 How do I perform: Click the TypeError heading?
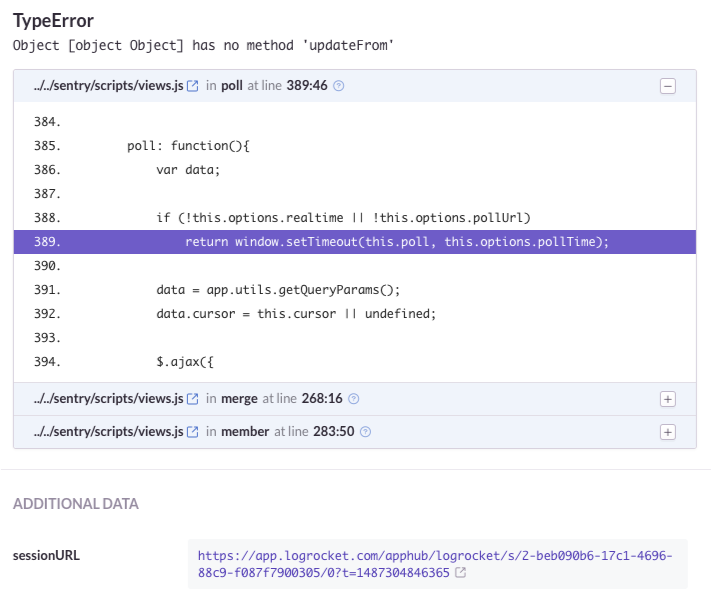[53, 21]
